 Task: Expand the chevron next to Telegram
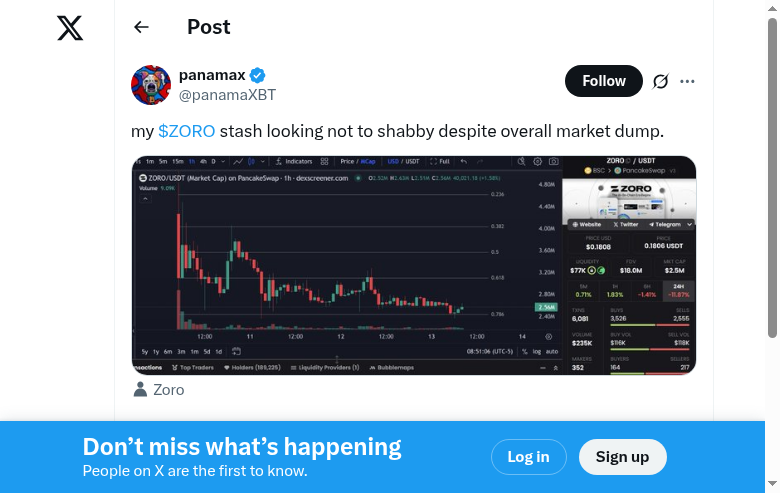(x=688, y=224)
